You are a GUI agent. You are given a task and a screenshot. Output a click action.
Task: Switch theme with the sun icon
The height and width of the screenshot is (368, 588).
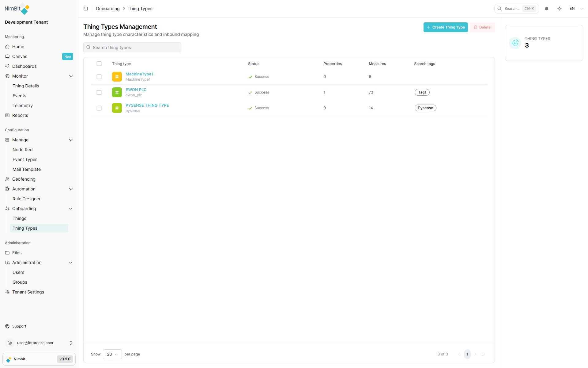560,9
